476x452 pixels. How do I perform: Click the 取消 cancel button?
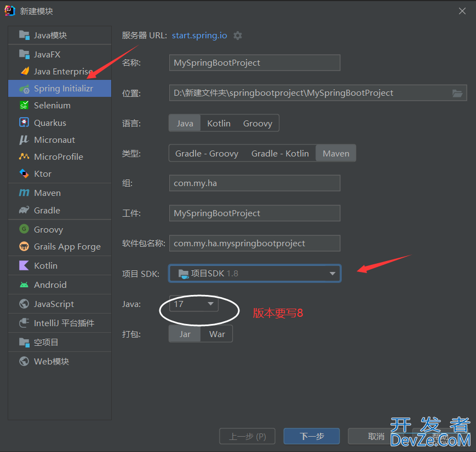pos(376,436)
